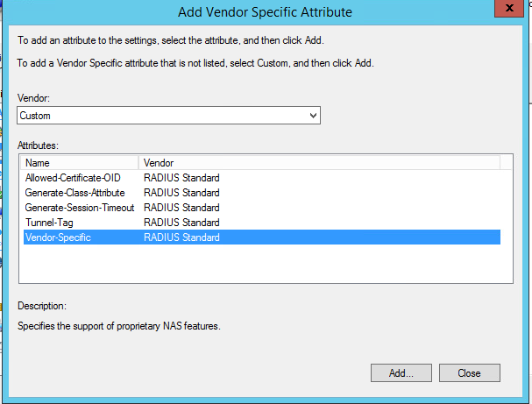The width and height of the screenshot is (532, 404).
Task: Click RADIUS Standard in the Allowed-Certificate-OID row
Action: coord(181,178)
